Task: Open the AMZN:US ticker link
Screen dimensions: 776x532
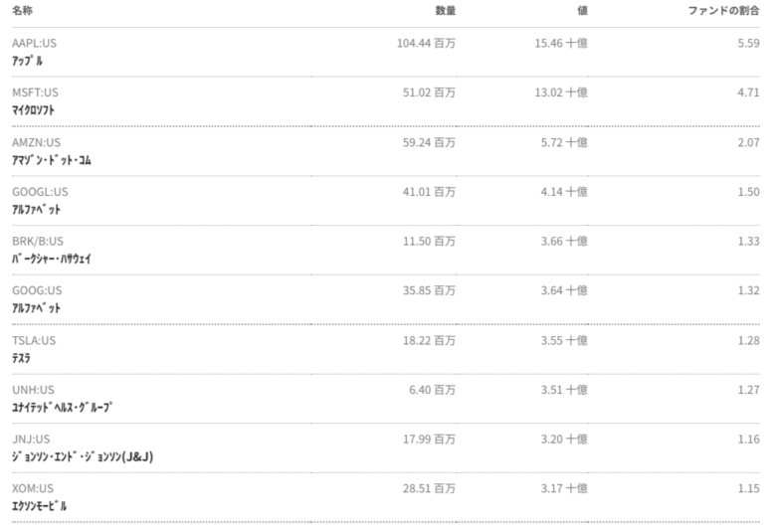Action: point(36,142)
